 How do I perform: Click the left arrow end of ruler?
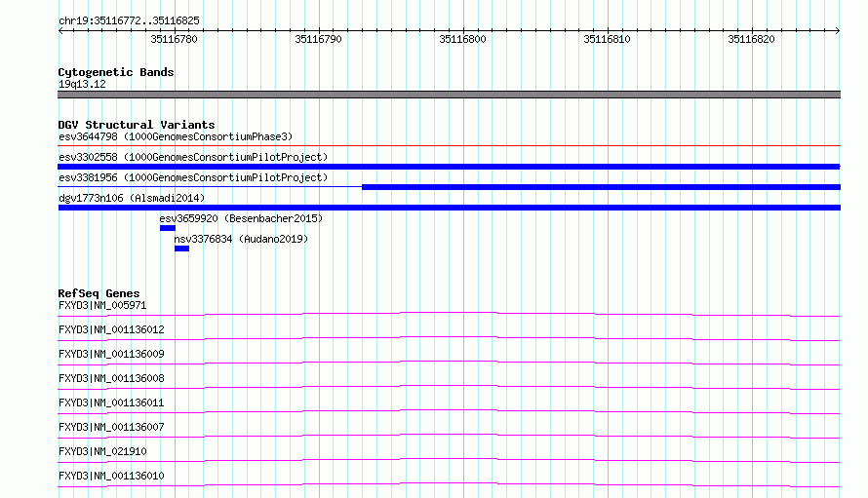pyautogui.click(x=60, y=30)
